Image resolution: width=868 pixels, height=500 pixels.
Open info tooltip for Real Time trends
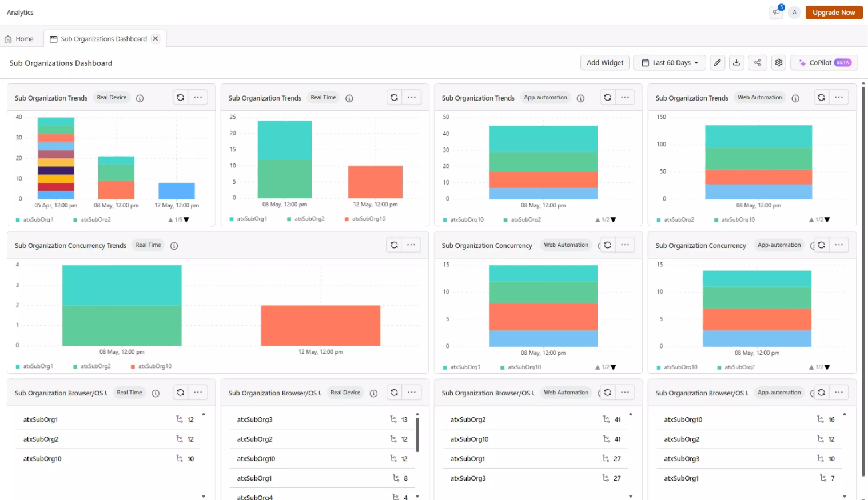coord(349,99)
